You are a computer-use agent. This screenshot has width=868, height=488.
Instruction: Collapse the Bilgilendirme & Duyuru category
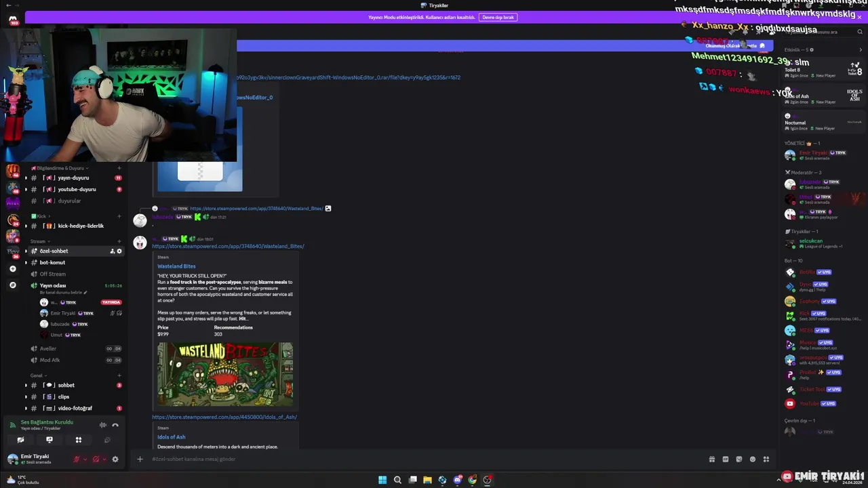pos(60,168)
